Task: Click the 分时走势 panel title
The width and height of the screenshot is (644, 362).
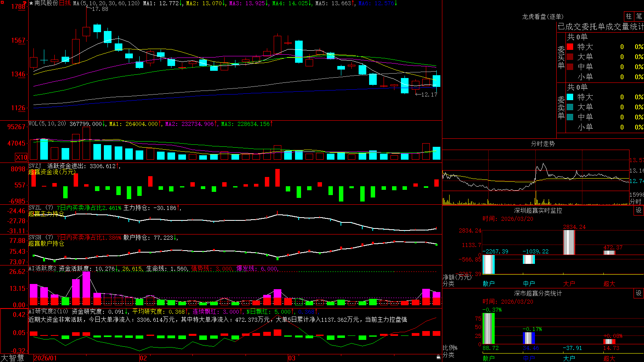Action: [x=543, y=144]
